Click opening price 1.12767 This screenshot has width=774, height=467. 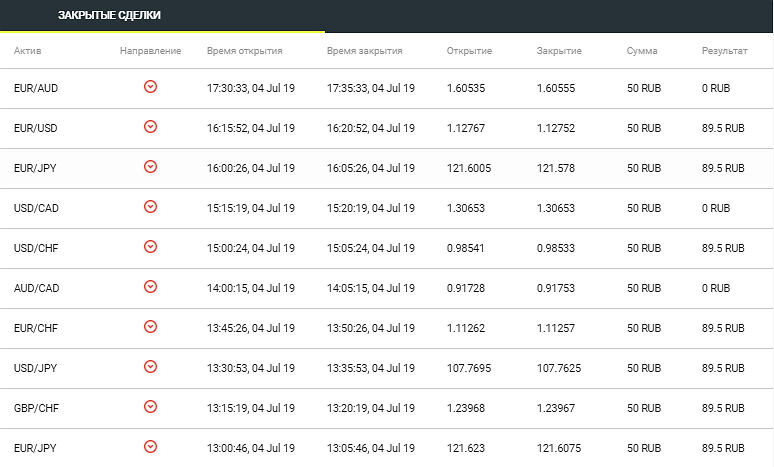(x=466, y=128)
